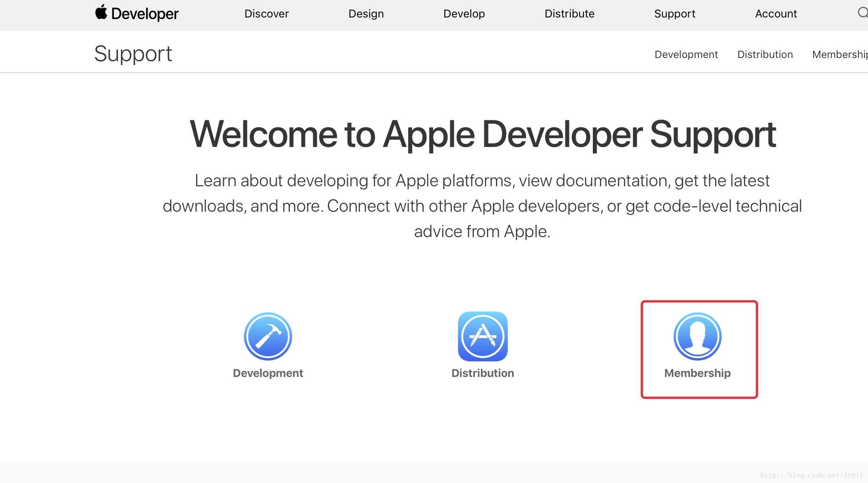Click the Distribution label under App Store icon

click(x=483, y=373)
